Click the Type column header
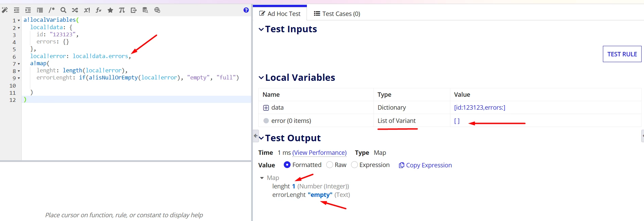The image size is (644, 221). (x=384, y=95)
